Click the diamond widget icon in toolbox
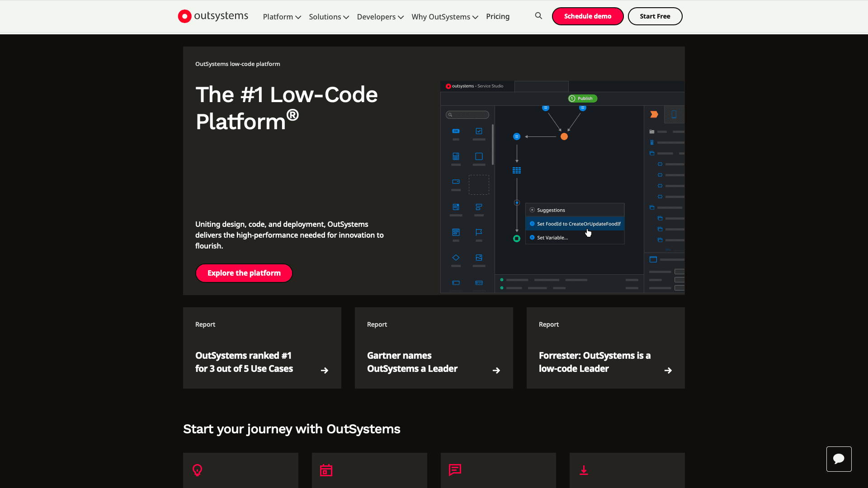The height and width of the screenshot is (488, 868). (x=456, y=258)
